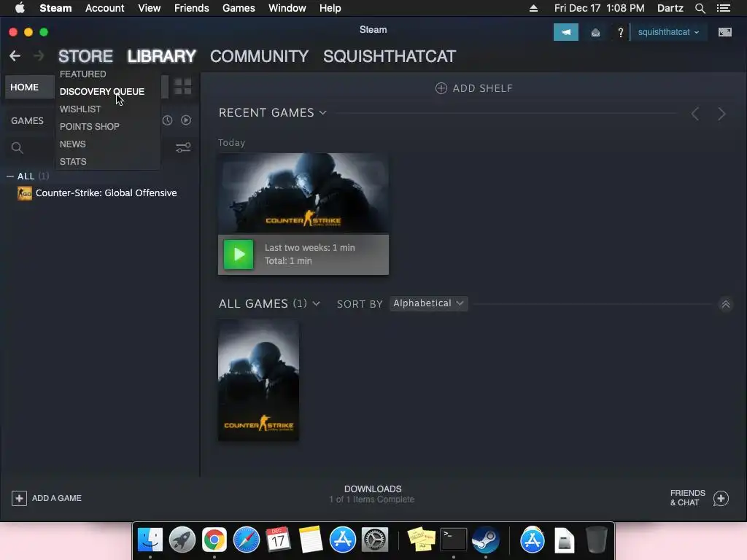Open Calendar from the dock
The width and height of the screenshot is (747, 560).
(x=278, y=540)
